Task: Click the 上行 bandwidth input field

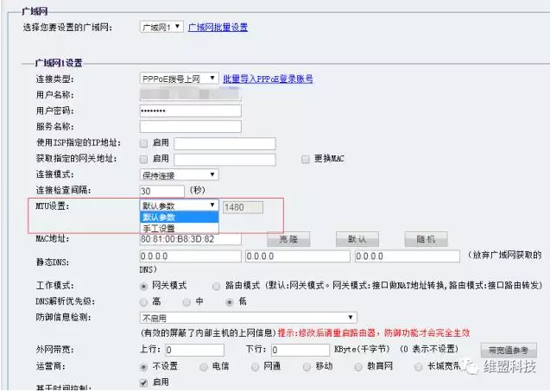Action: (193, 350)
